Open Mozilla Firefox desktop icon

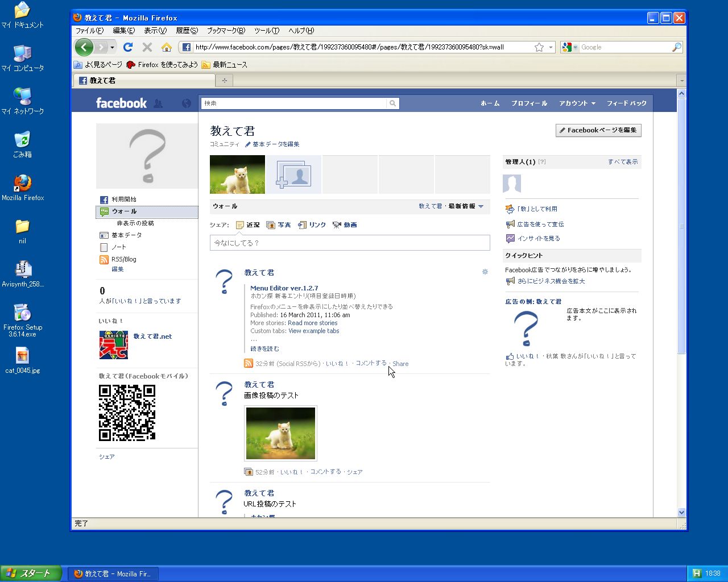(x=23, y=188)
